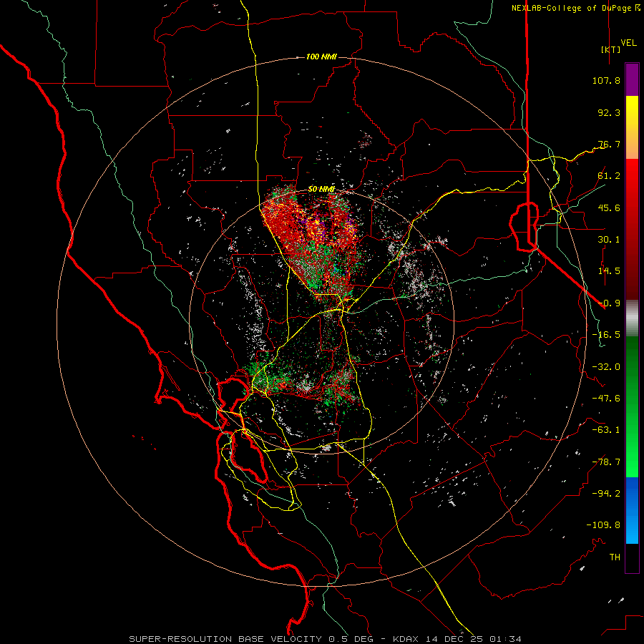The image size is (644, 644).
Task: Select the 76.7 velocity scale value
Action: (x=609, y=144)
